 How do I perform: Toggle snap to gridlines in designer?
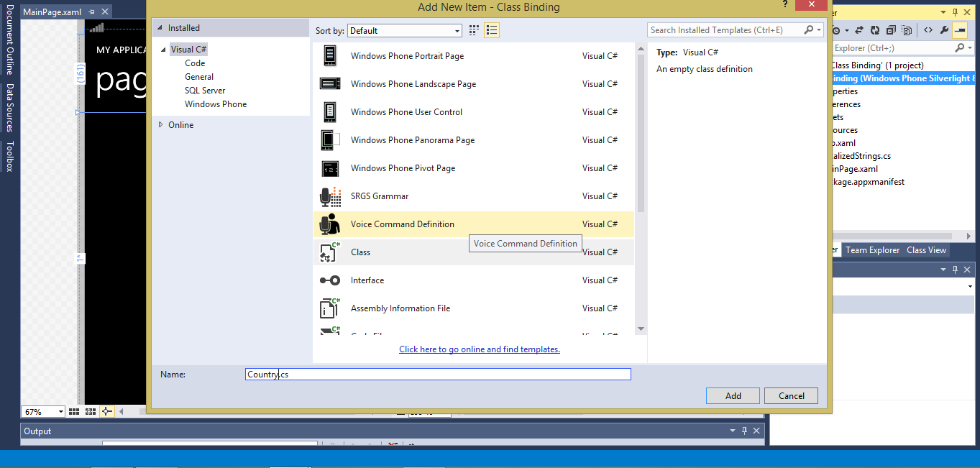click(x=91, y=412)
